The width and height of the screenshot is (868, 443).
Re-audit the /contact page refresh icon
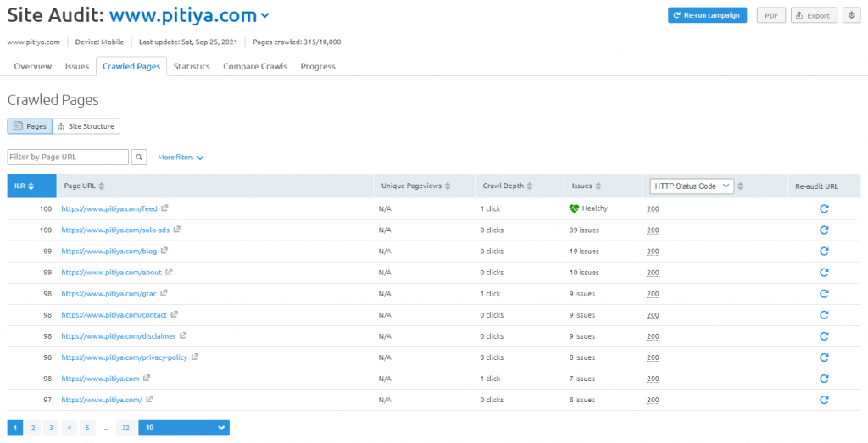[824, 315]
